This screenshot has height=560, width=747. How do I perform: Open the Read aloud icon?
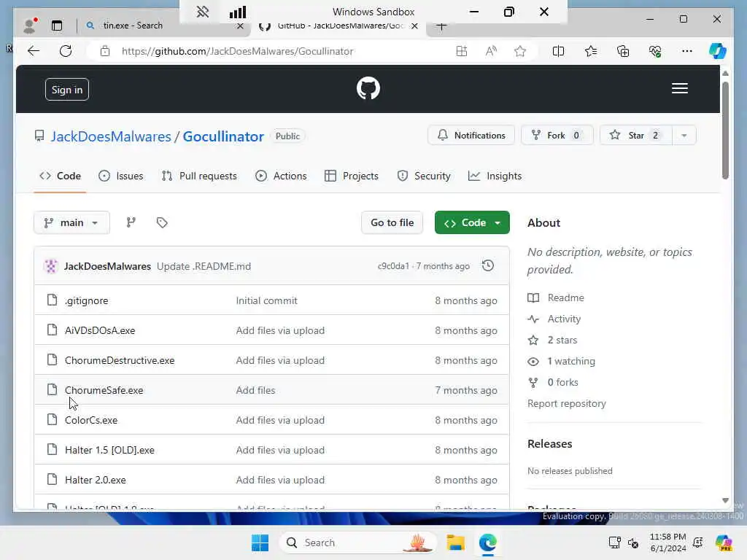491,51
